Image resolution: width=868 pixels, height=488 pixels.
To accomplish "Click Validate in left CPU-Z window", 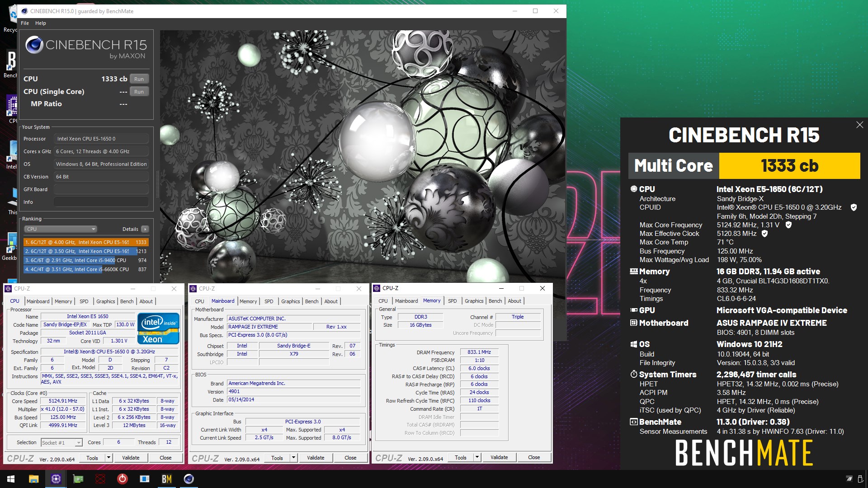I will click(x=131, y=458).
